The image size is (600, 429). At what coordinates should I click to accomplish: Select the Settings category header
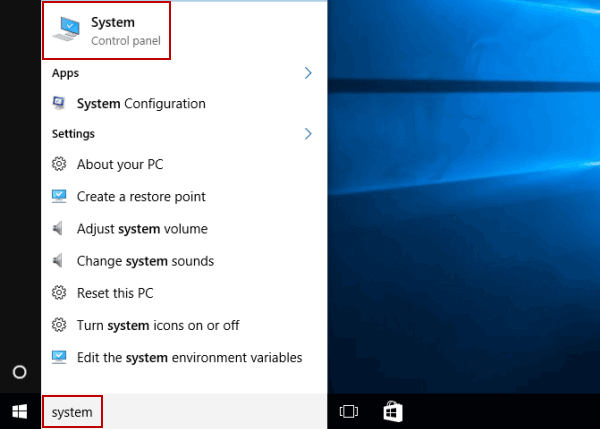click(73, 133)
